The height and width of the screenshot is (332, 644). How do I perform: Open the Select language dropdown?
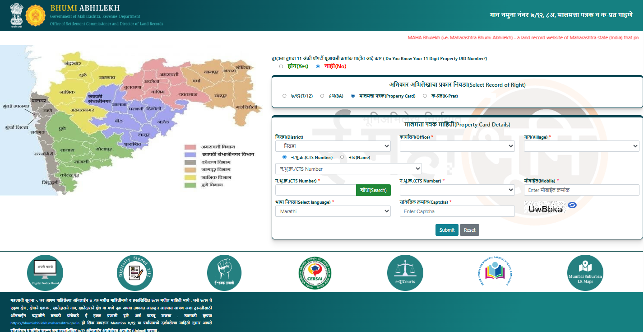click(x=333, y=211)
